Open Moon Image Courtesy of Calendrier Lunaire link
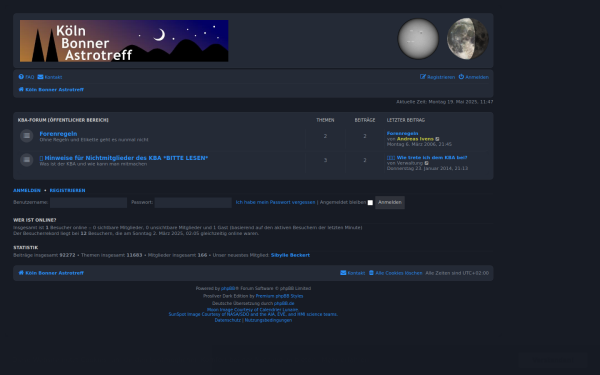 (253, 310)
